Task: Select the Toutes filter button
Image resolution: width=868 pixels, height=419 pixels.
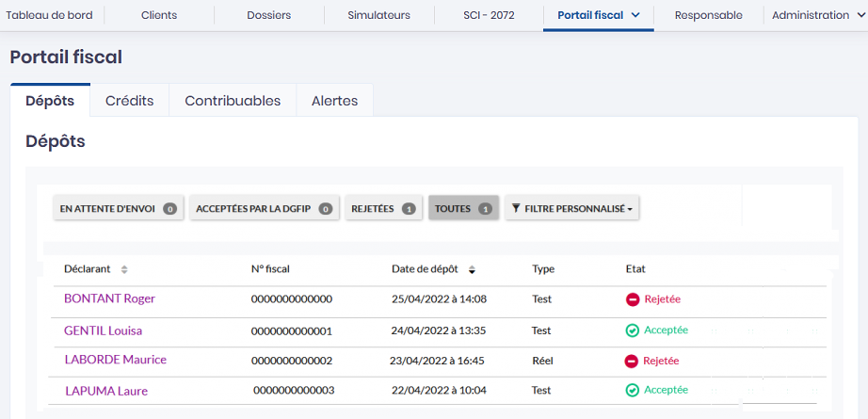Action: point(463,209)
